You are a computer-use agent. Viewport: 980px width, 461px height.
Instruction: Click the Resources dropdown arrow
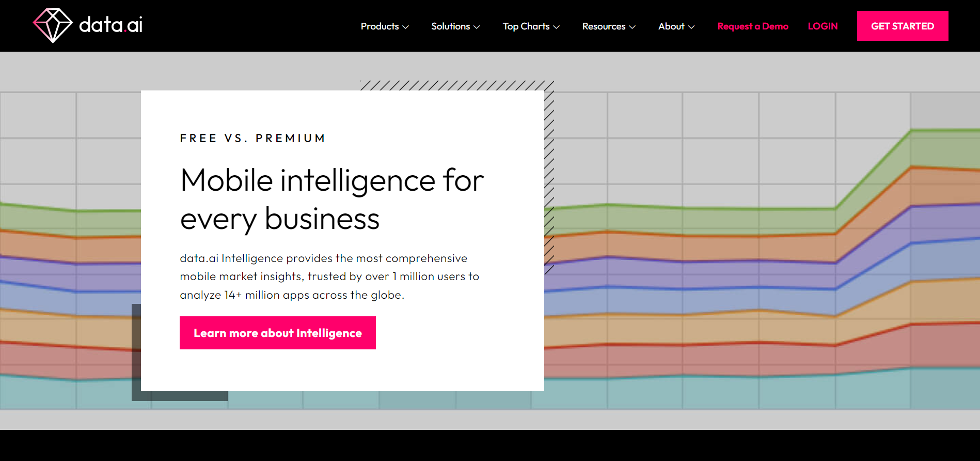[633, 27]
